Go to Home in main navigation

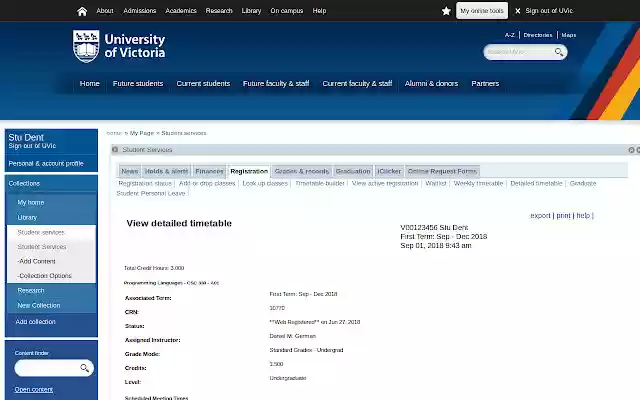[x=89, y=84]
